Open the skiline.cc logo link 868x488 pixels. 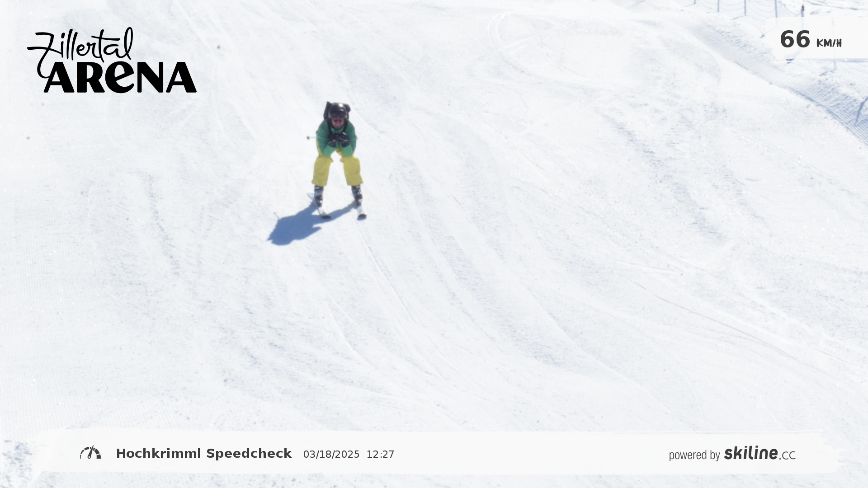(759, 453)
